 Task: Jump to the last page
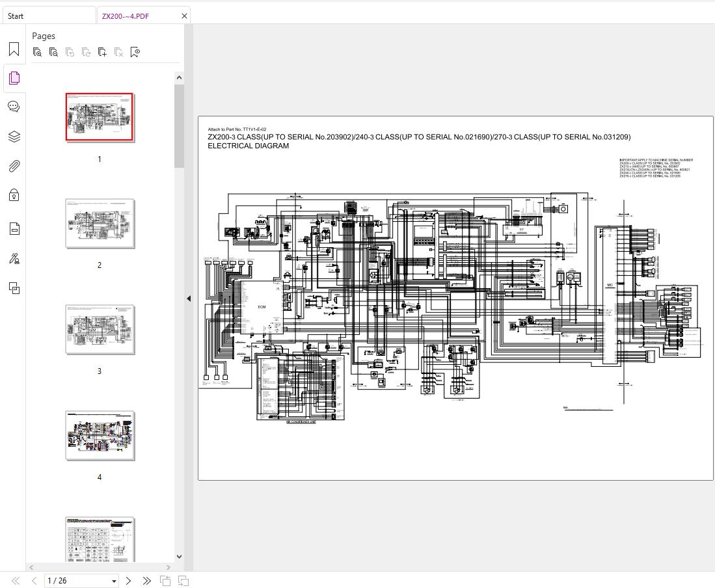(147, 581)
